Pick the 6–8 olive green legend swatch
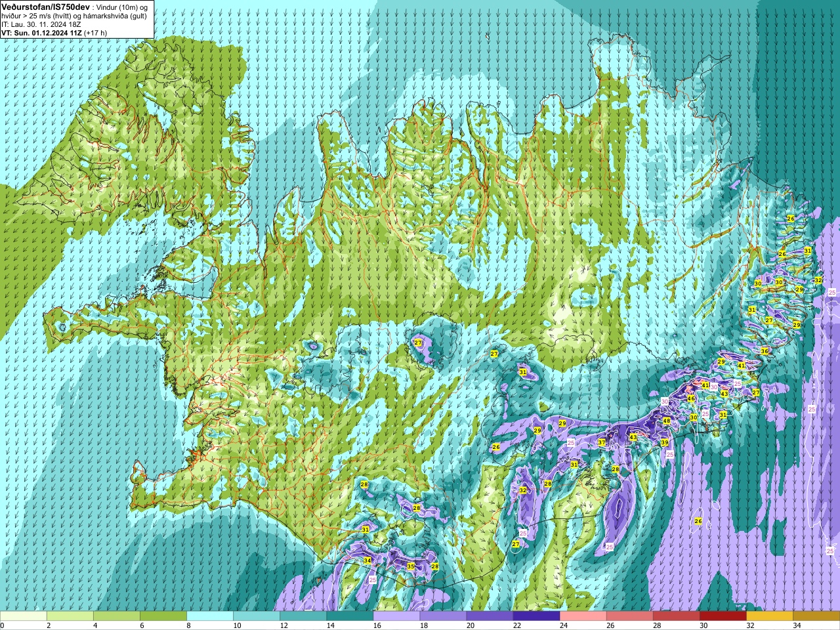This screenshot has width=840, height=630. click(163, 616)
